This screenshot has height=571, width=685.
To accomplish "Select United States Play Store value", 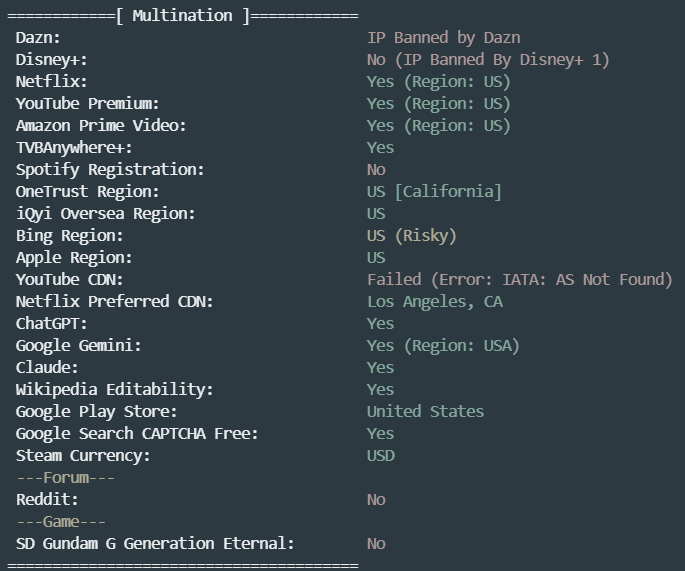I will (426, 412).
